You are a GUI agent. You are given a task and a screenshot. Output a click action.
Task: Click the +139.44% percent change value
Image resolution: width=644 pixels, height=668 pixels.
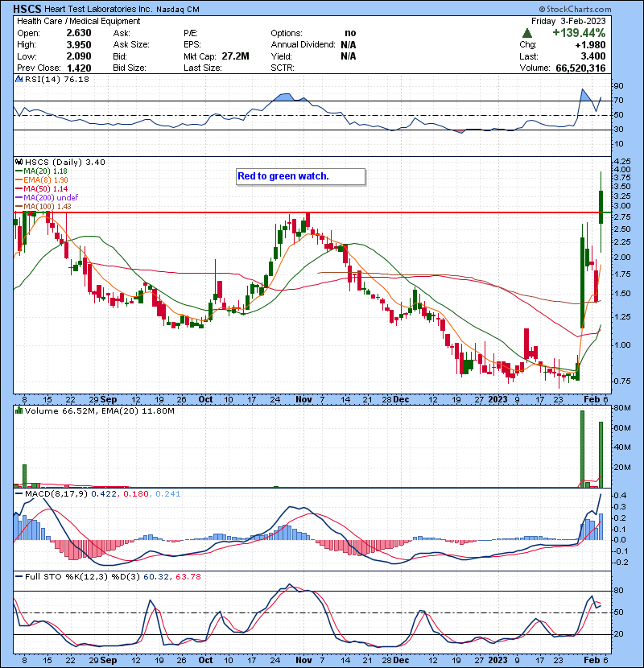pyautogui.click(x=579, y=33)
